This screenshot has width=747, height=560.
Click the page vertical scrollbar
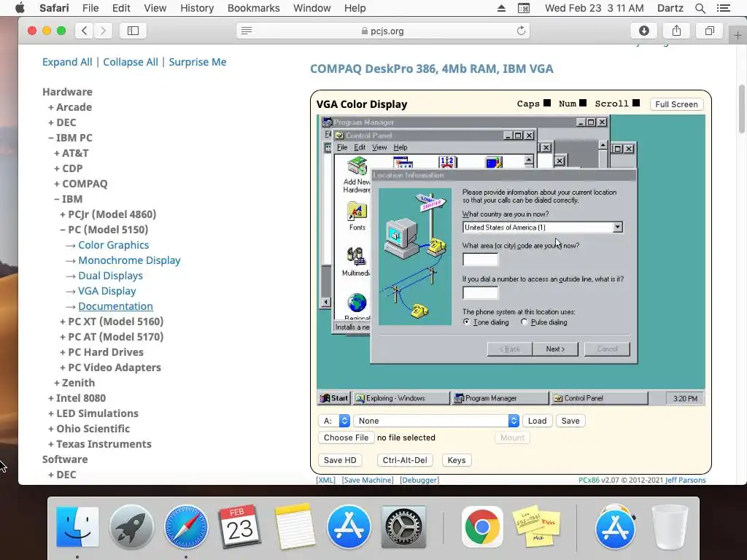pyautogui.click(x=742, y=109)
